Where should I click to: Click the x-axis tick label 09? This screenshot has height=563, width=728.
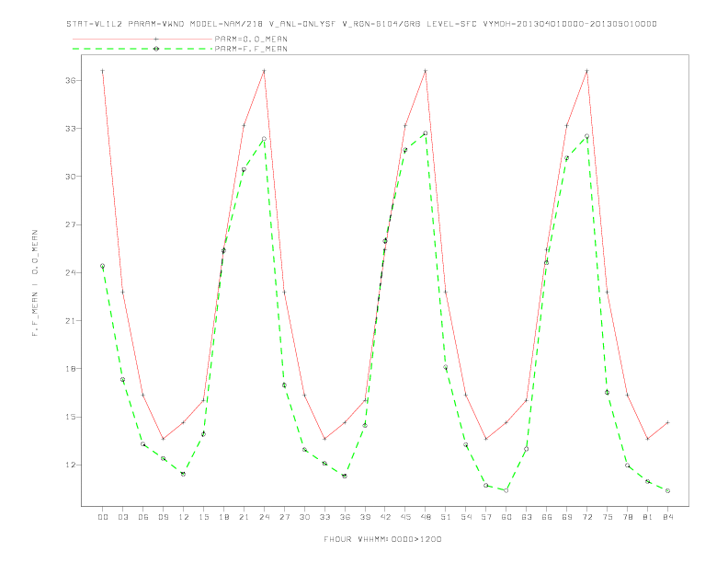(163, 517)
